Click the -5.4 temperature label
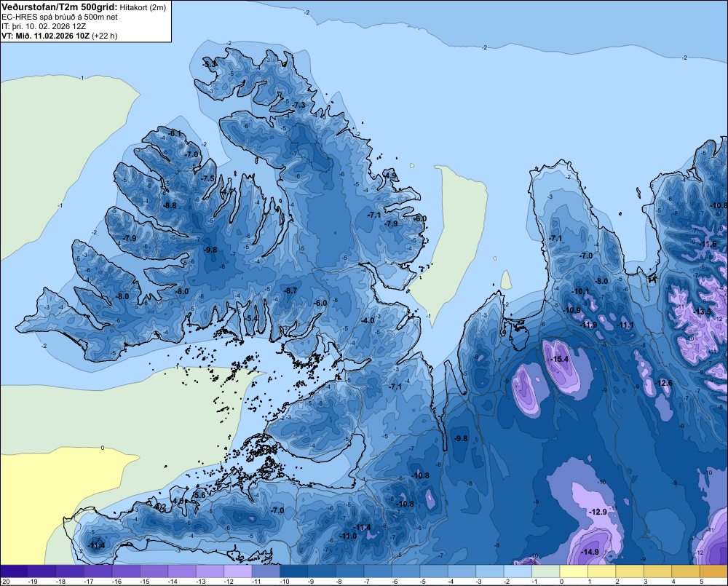Viewport: 728px width, 586px height. click(x=250, y=319)
